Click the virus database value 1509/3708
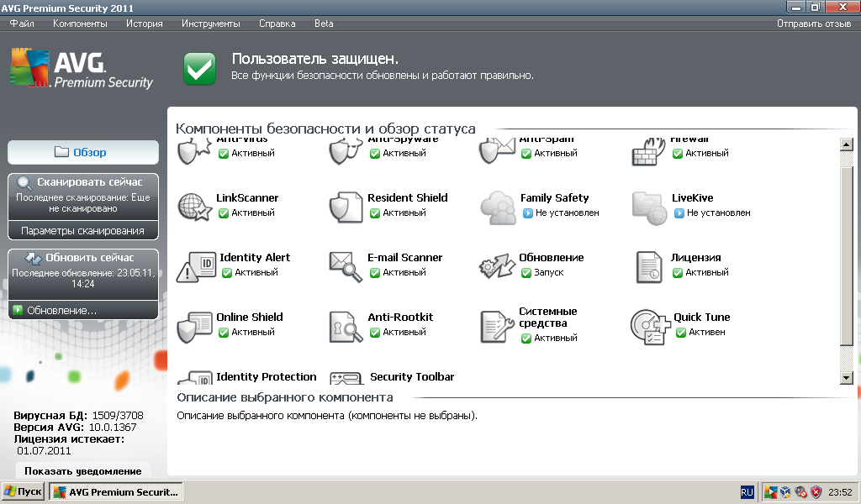This screenshot has width=861, height=504. click(118, 416)
